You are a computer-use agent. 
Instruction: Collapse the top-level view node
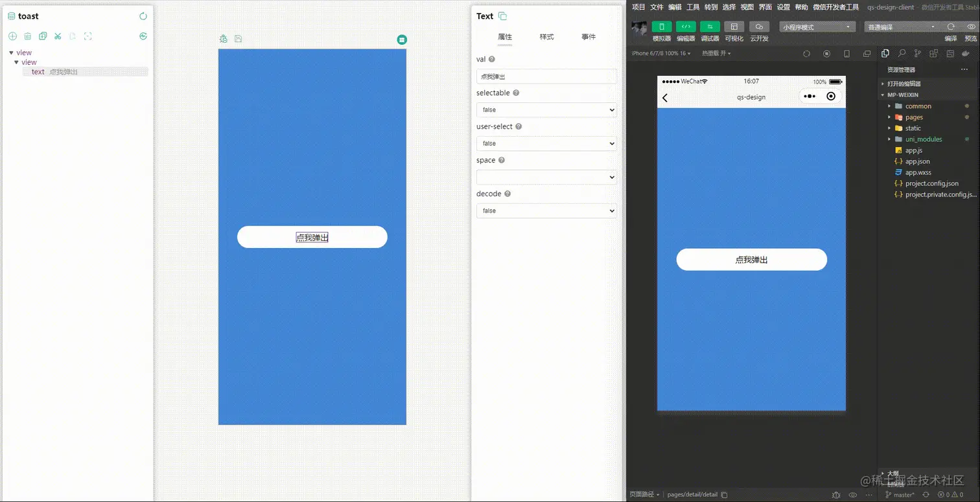click(x=12, y=53)
